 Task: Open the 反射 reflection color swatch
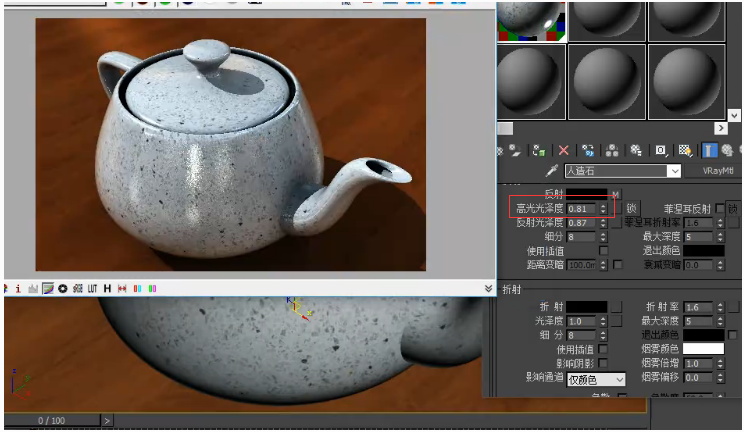(587, 194)
